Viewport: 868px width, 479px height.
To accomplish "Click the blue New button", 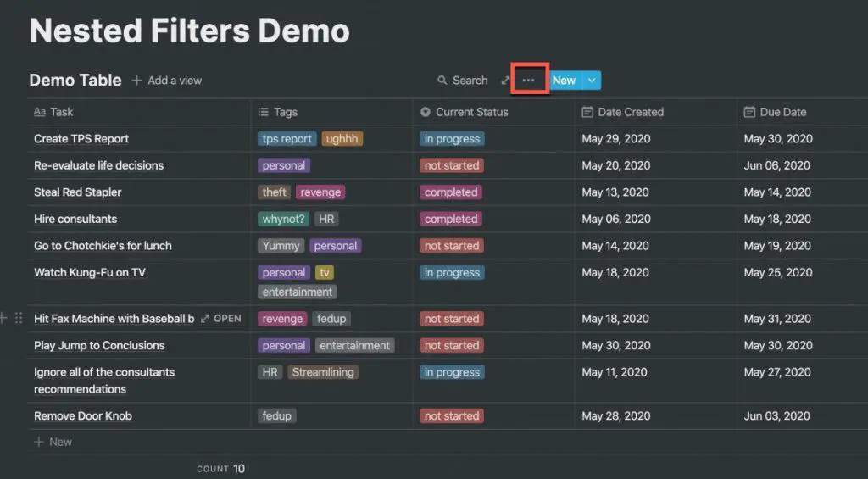I will 564,81.
